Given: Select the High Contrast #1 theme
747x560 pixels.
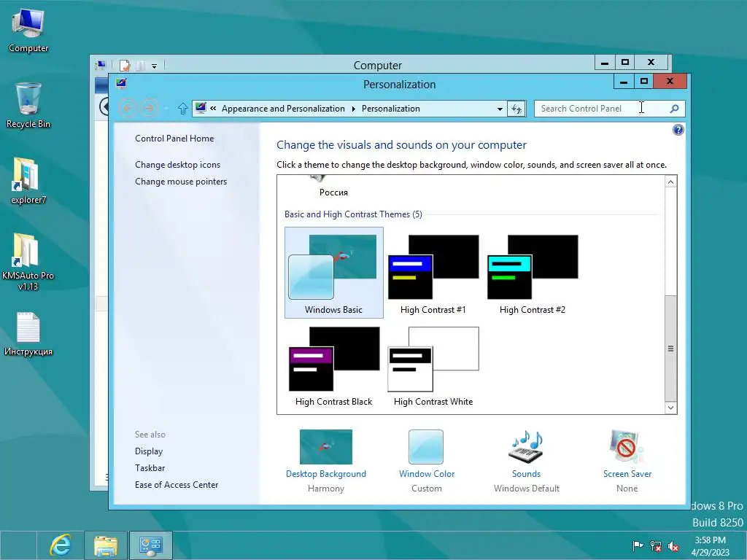Looking at the screenshot, I should click(433, 273).
